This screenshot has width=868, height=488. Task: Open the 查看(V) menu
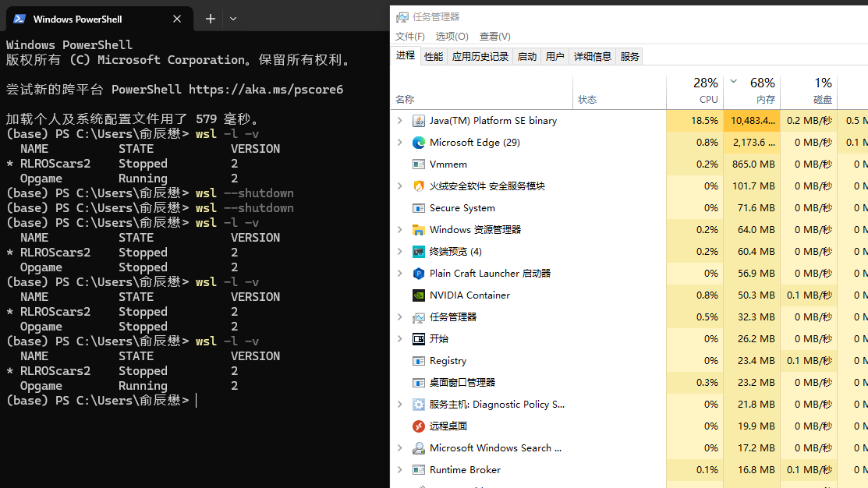click(x=495, y=37)
